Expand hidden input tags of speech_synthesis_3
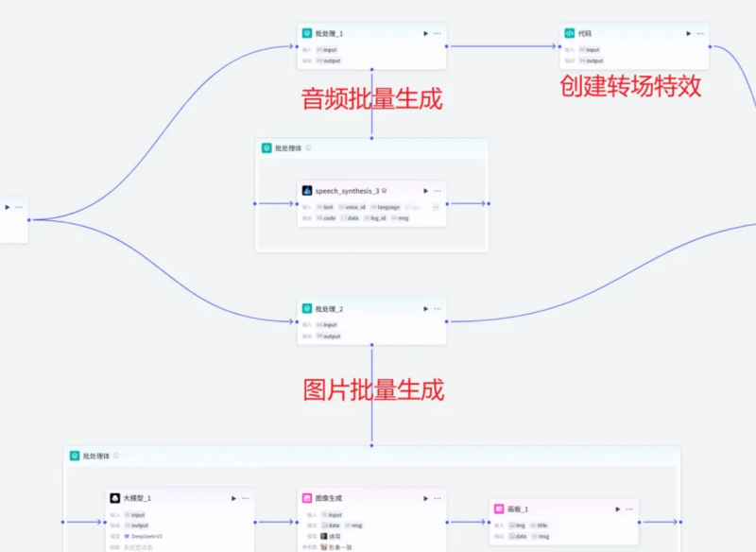This screenshot has width=756, height=552. pyautogui.click(x=436, y=207)
